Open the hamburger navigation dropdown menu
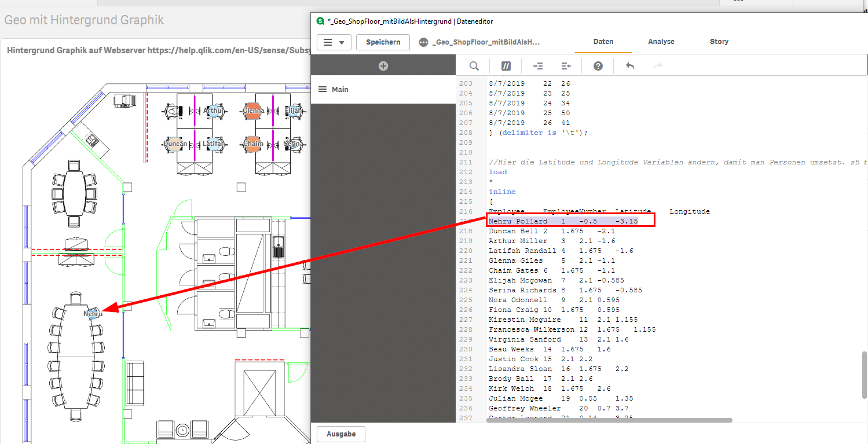Image resolution: width=868 pixels, height=444 pixels. coord(334,42)
